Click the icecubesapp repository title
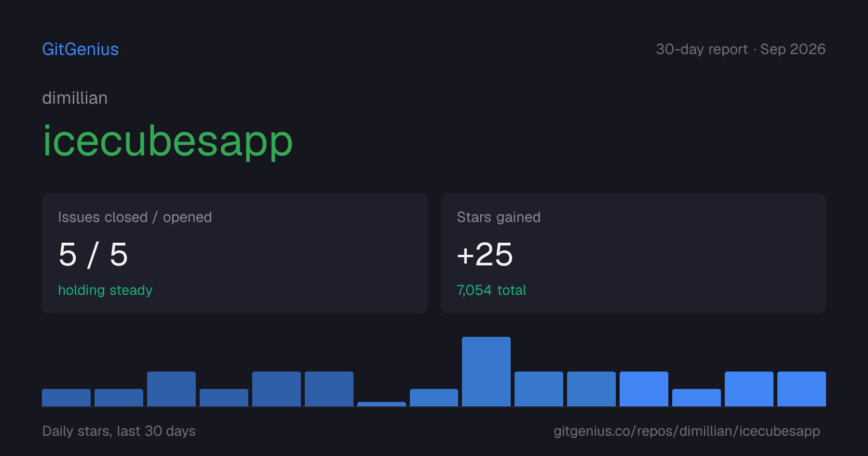Screen dimensions: 868x456 167,140
